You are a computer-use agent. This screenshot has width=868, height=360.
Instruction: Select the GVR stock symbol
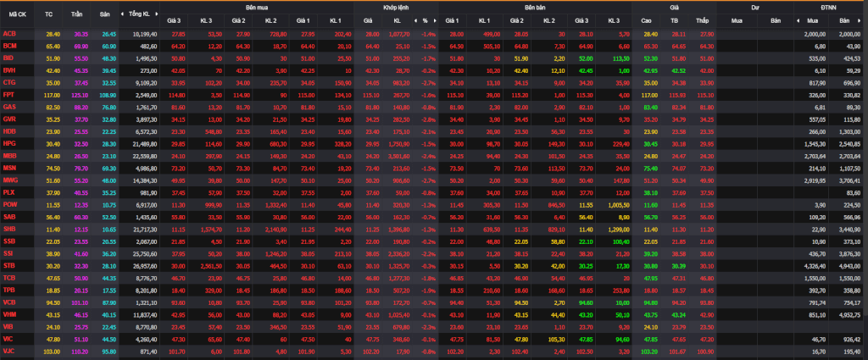click(x=8, y=119)
